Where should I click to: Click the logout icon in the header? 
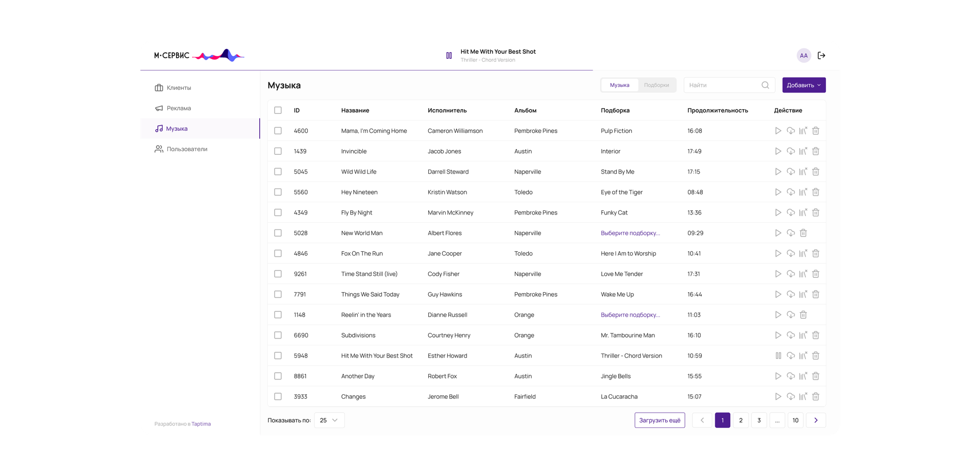tap(821, 56)
